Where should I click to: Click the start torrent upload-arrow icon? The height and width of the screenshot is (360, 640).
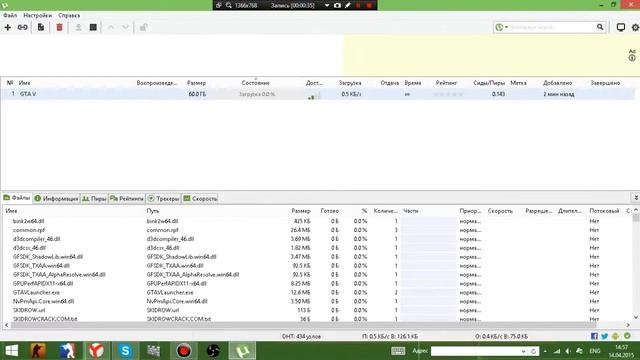[x=78, y=27]
